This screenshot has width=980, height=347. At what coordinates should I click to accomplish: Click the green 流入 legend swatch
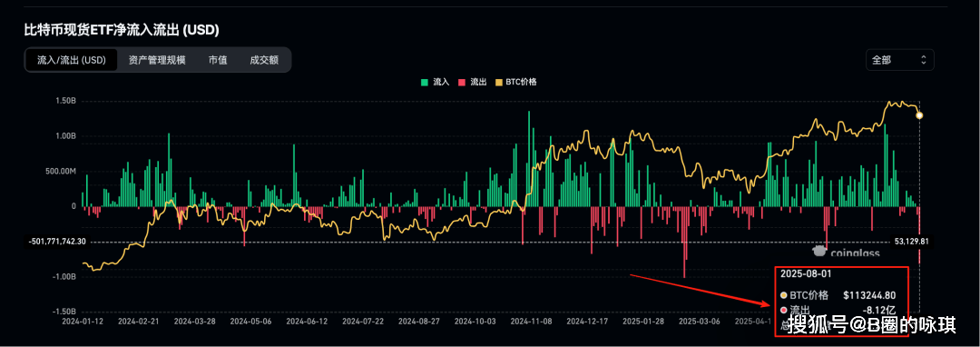426,82
